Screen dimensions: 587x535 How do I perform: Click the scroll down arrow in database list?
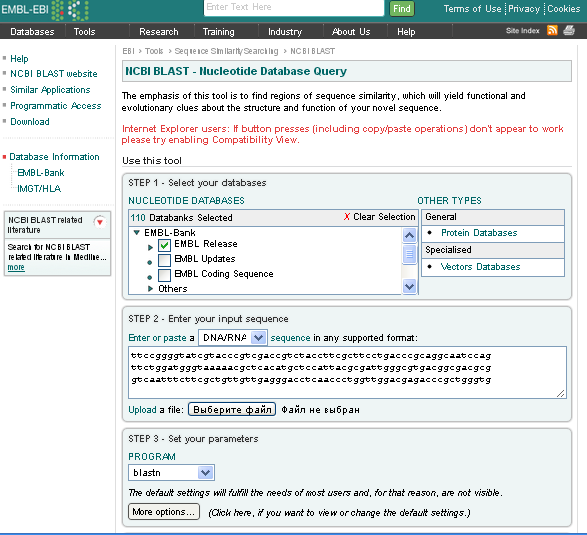410,287
